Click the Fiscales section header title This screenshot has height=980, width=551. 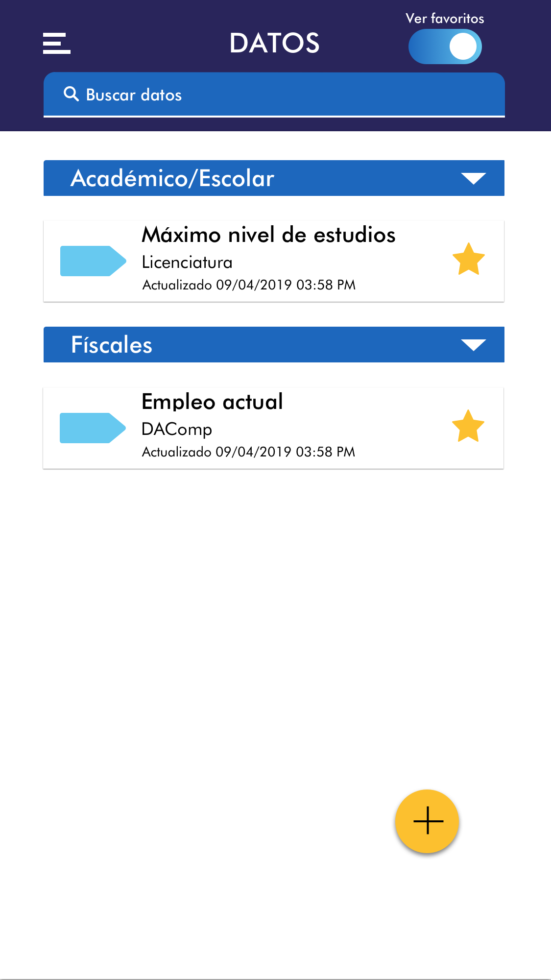(112, 345)
